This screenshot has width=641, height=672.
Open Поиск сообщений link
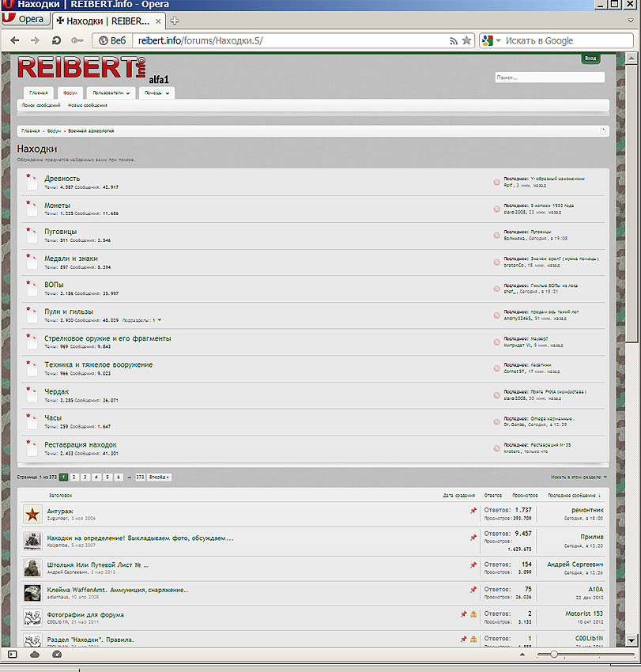pyautogui.click(x=41, y=105)
